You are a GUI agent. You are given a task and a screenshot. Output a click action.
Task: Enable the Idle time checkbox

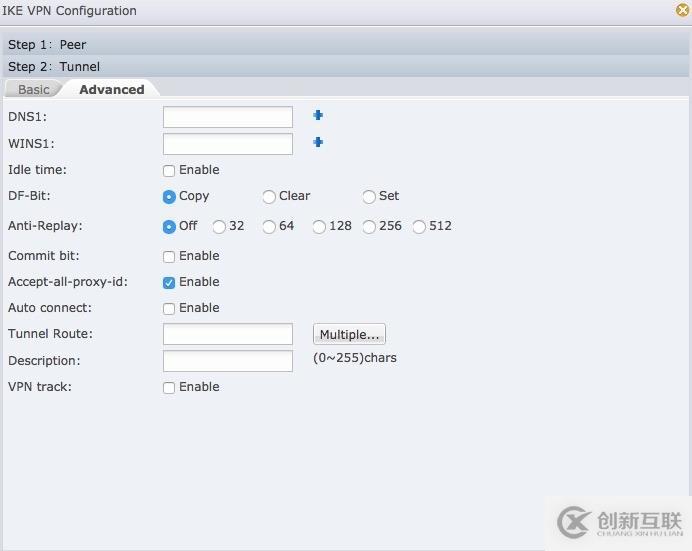point(169,171)
